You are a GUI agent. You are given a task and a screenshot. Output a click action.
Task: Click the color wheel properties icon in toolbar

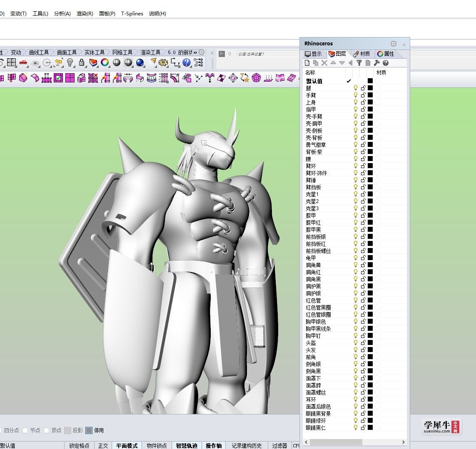tap(105, 62)
